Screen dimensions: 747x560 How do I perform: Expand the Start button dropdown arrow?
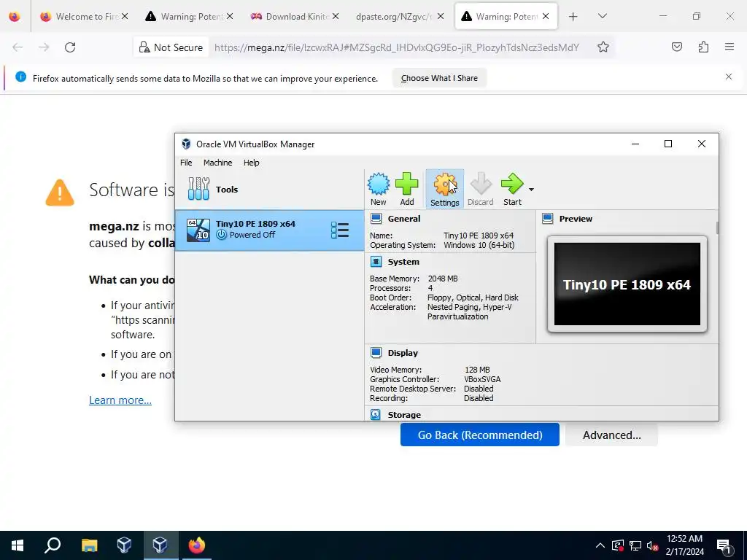point(531,190)
